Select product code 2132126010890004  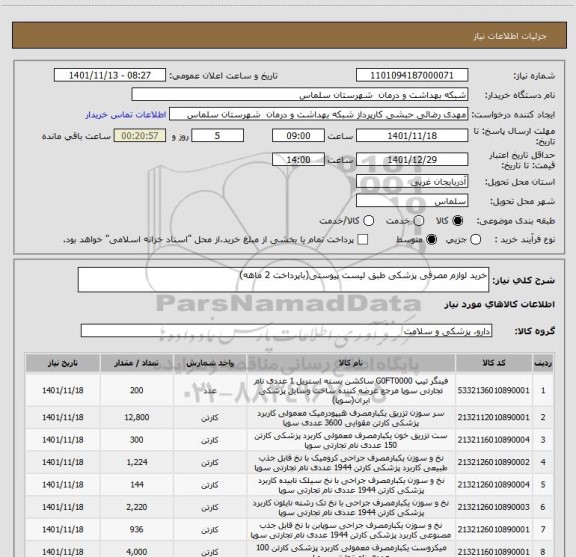494,485
